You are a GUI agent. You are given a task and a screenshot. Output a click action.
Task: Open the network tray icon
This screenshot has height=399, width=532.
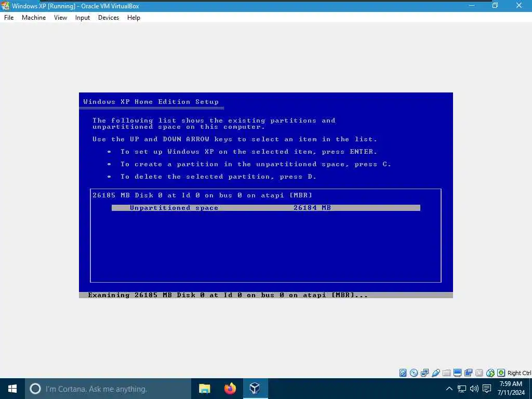[x=461, y=389]
